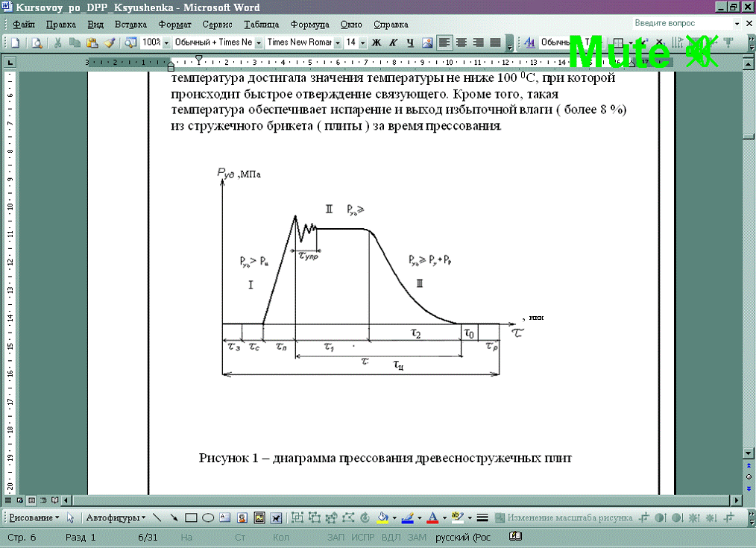Apply Line Color brush
Viewport: 756px width, 548px height.
click(x=407, y=517)
